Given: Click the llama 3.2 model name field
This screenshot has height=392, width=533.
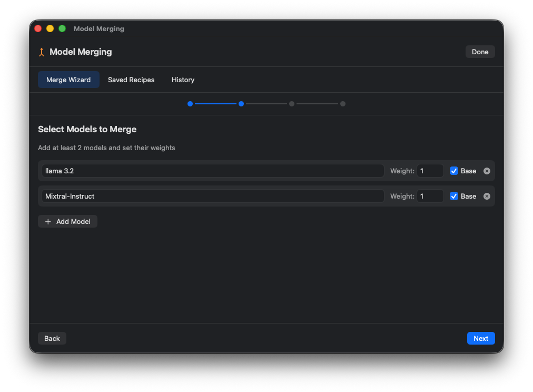Looking at the screenshot, I should click(x=213, y=171).
